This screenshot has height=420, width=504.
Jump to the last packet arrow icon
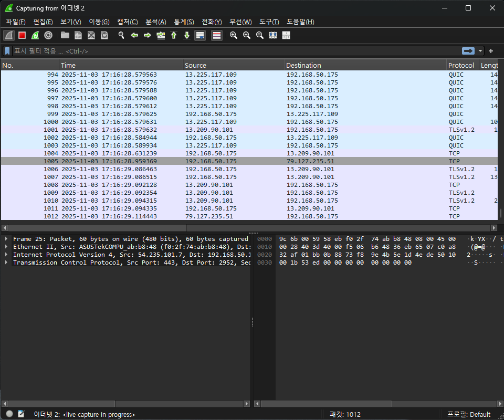point(186,35)
